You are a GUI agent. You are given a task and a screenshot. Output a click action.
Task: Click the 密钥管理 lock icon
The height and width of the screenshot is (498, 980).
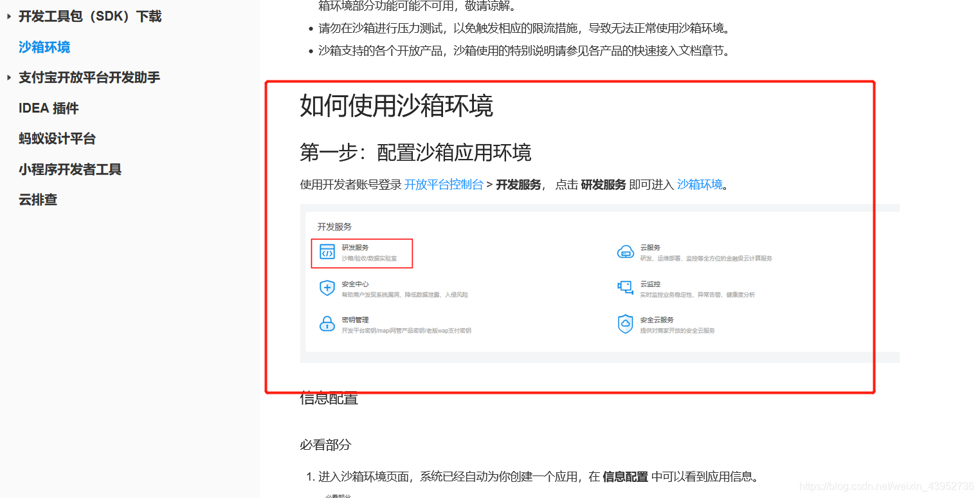pyautogui.click(x=327, y=324)
